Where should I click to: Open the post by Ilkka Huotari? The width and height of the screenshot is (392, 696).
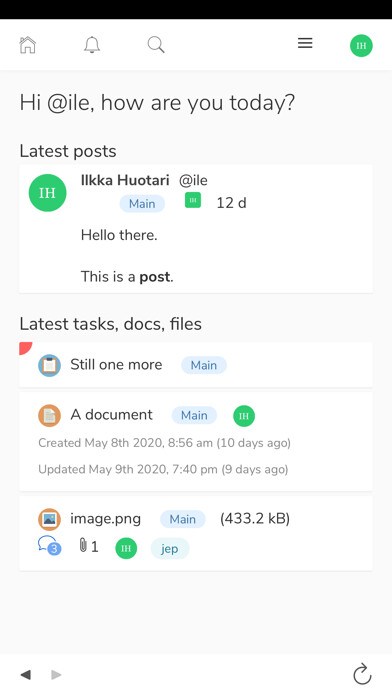196,229
